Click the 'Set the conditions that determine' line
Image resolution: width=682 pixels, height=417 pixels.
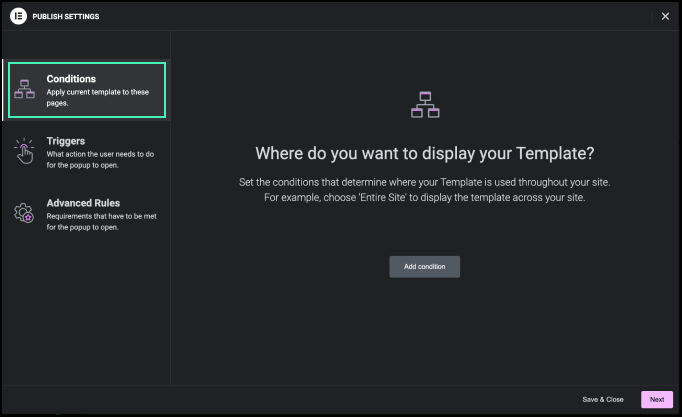point(424,182)
